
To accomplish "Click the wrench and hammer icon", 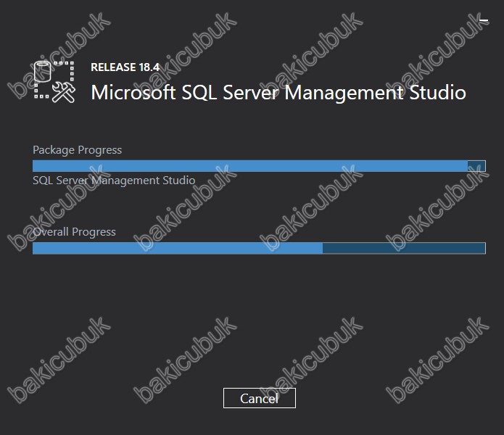I will click(64, 92).
